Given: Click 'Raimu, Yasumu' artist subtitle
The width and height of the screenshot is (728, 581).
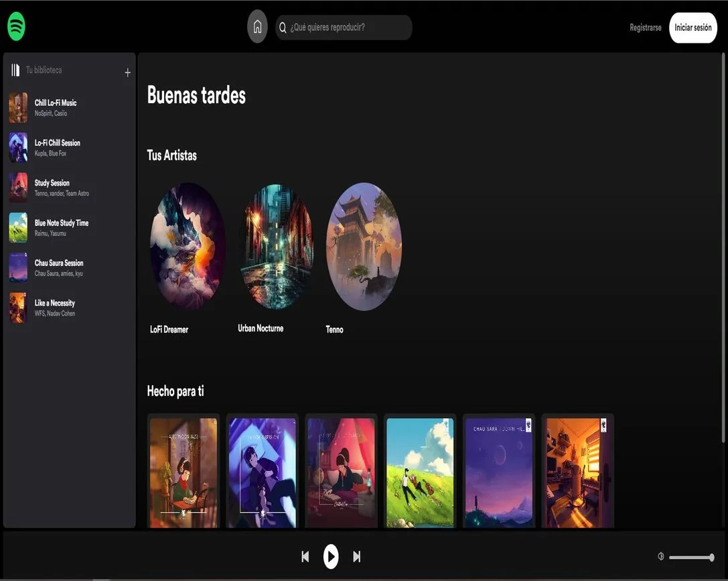Looking at the screenshot, I should click(x=50, y=233).
